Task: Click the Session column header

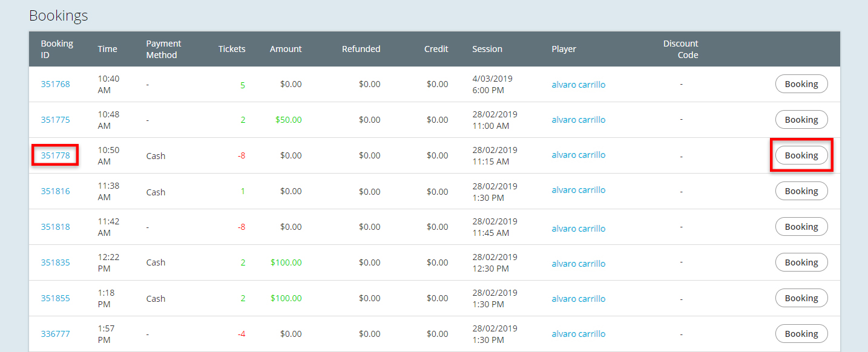Action: click(487, 49)
